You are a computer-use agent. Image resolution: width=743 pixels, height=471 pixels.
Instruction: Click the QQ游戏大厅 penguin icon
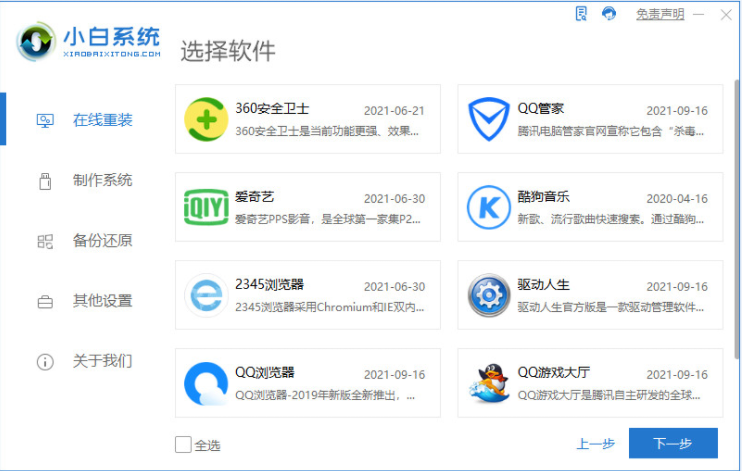coord(488,383)
